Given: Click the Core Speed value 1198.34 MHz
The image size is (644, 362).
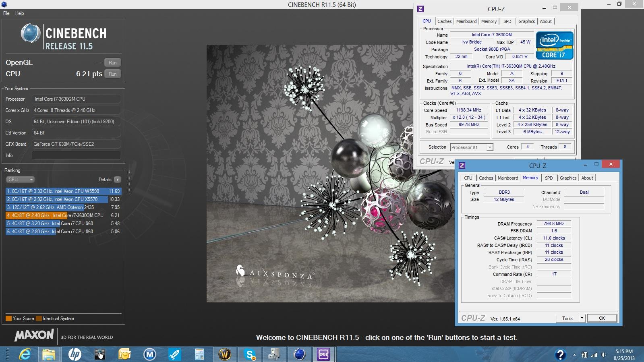Looking at the screenshot, I should [469, 110].
